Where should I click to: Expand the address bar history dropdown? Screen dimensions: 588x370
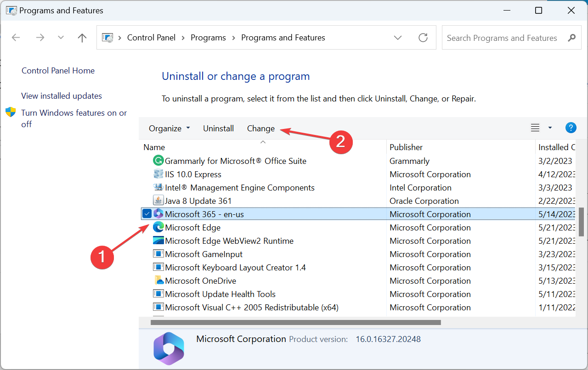click(398, 38)
